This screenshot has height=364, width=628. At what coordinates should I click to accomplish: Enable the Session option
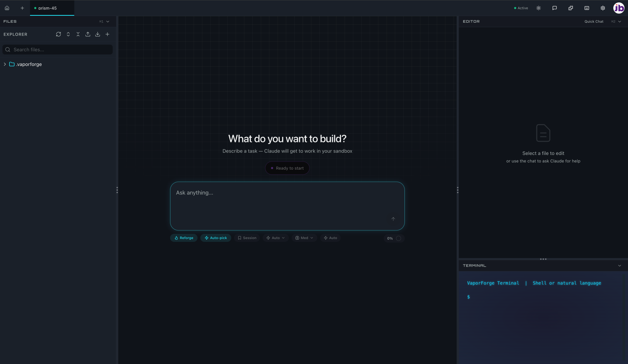point(247,238)
